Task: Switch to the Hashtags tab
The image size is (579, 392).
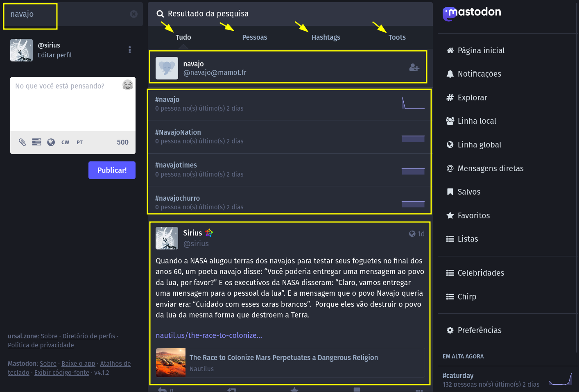Action: point(326,37)
